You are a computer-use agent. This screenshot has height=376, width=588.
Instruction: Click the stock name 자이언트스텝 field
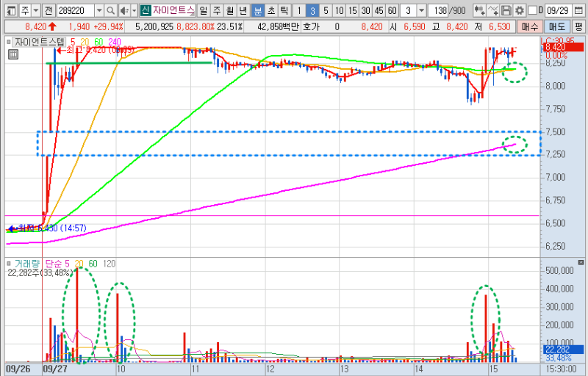(173, 10)
